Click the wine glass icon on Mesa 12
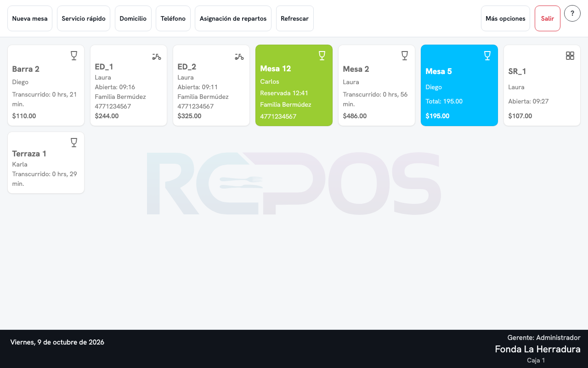The width and height of the screenshot is (588, 368). pyautogui.click(x=322, y=56)
